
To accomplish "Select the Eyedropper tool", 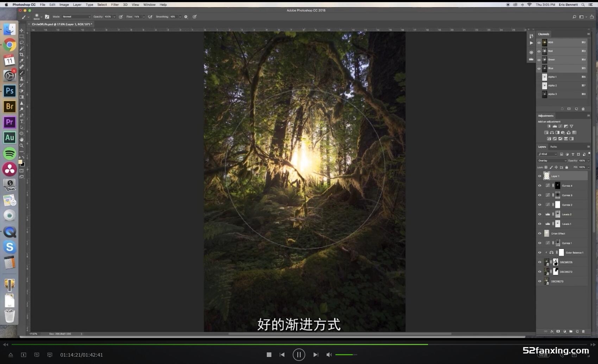I will pyautogui.click(x=21, y=60).
